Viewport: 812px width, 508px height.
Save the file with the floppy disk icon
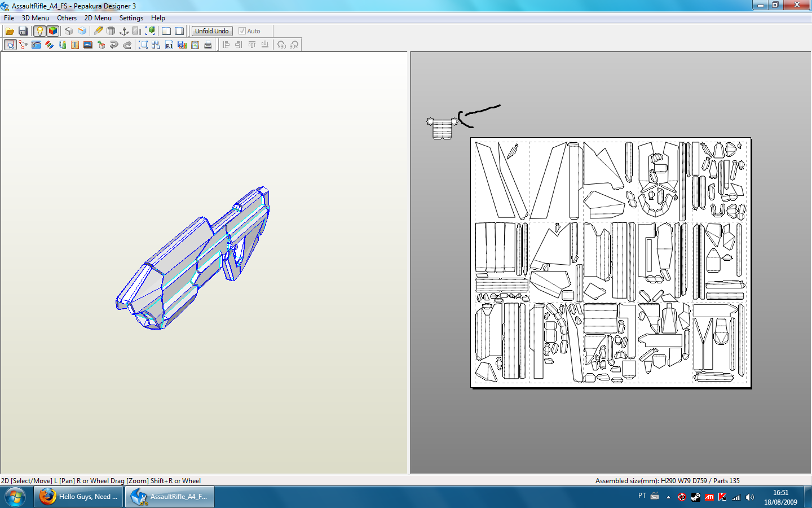pos(23,31)
